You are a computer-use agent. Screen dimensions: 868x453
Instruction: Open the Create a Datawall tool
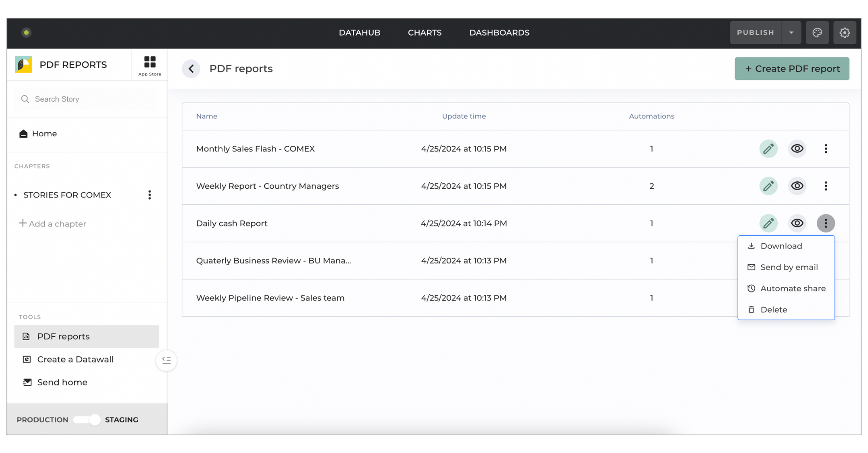[x=75, y=359]
